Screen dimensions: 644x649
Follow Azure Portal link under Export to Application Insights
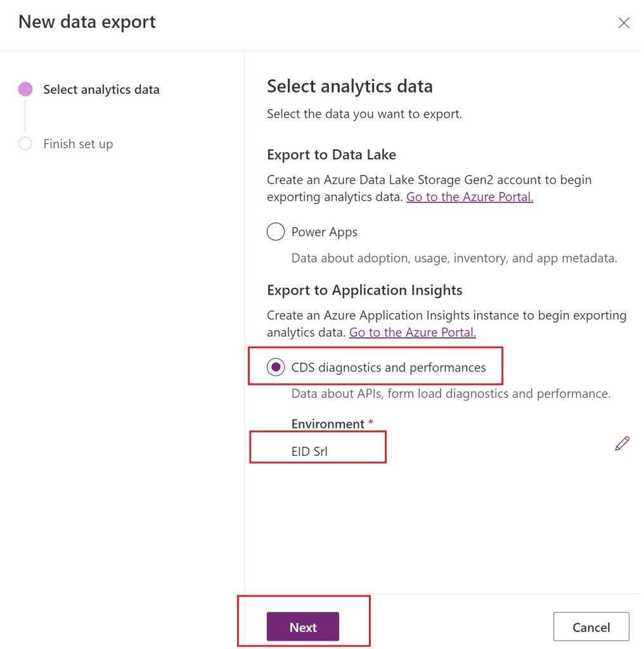pyautogui.click(x=413, y=332)
